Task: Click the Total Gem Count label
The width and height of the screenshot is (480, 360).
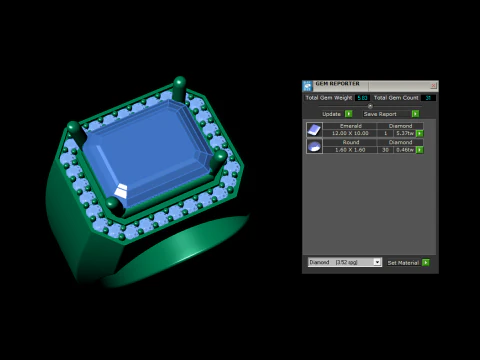Action: coord(396,98)
